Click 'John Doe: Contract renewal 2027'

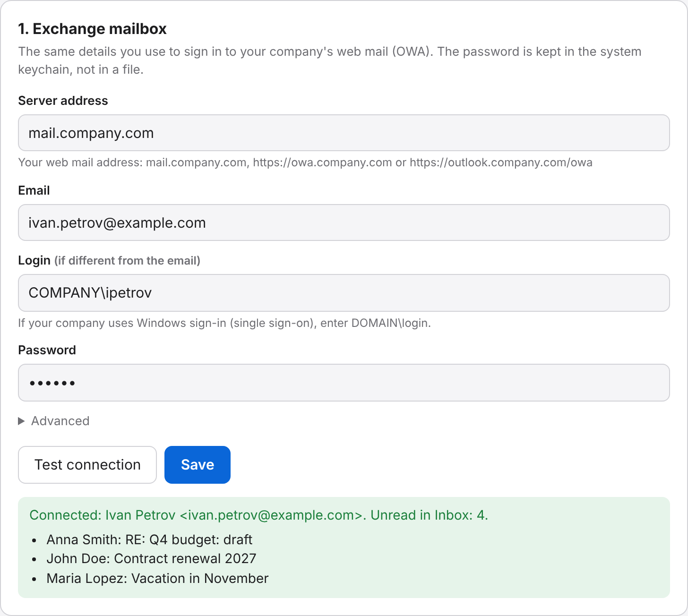[151, 558]
